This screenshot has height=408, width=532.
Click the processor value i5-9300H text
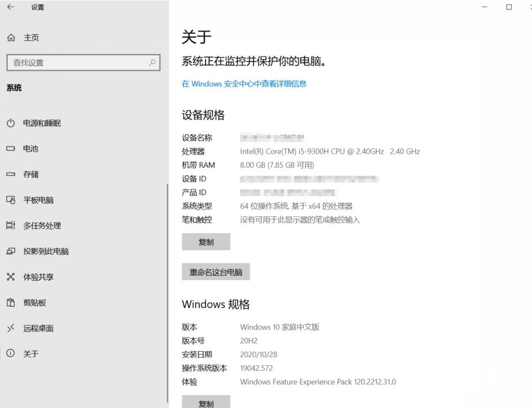coord(330,151)
